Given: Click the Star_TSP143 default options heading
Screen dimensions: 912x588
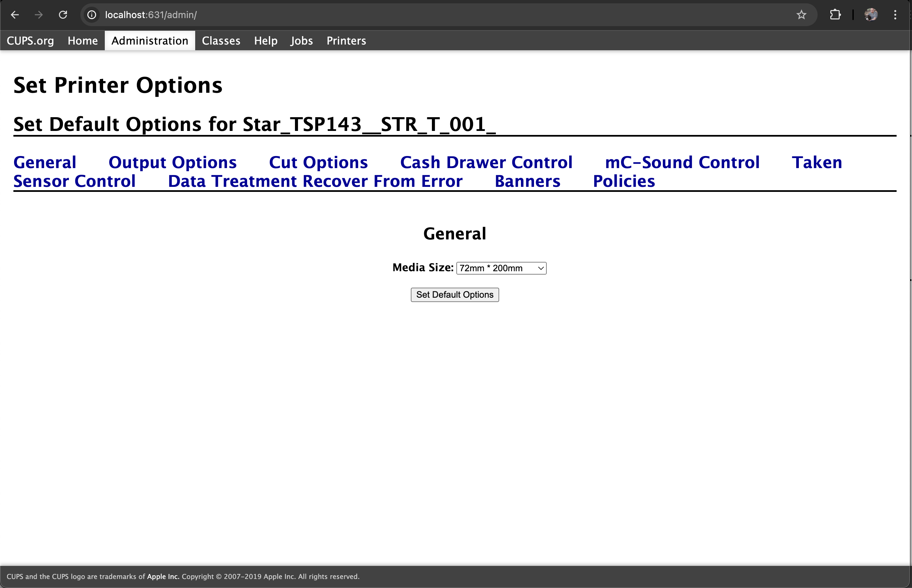Looking at the screenshot, I should click(x=255, y=124).
